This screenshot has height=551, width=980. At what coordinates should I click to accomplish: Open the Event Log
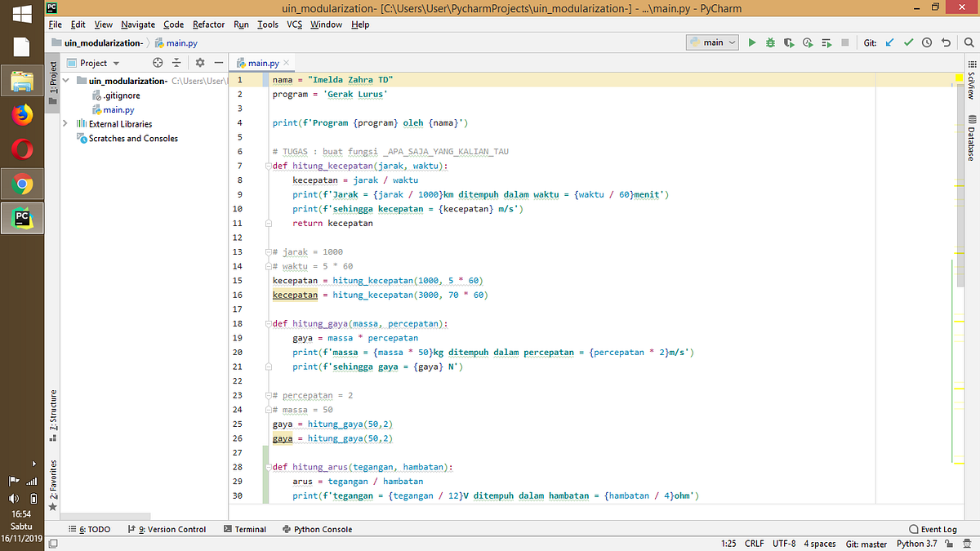[933, 528]
